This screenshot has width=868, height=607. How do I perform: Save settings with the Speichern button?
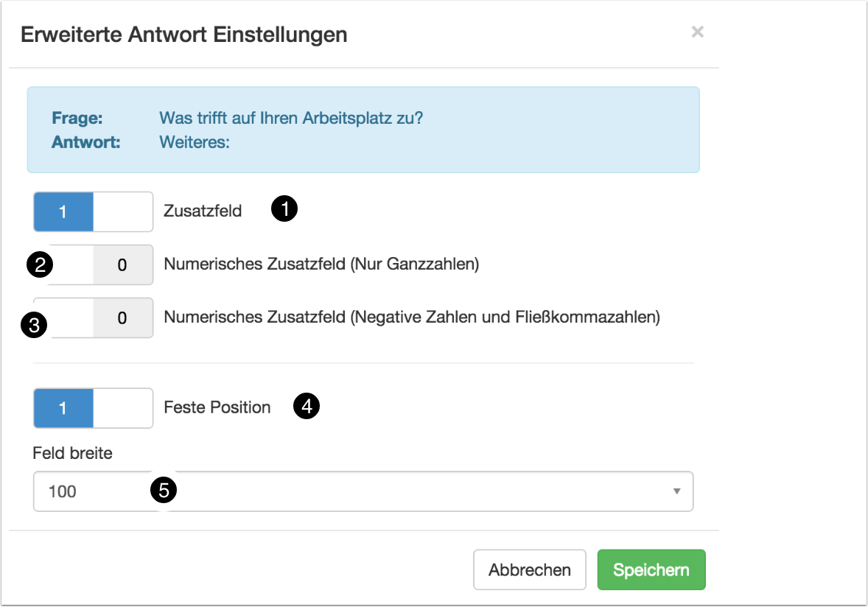coord(651,569)
